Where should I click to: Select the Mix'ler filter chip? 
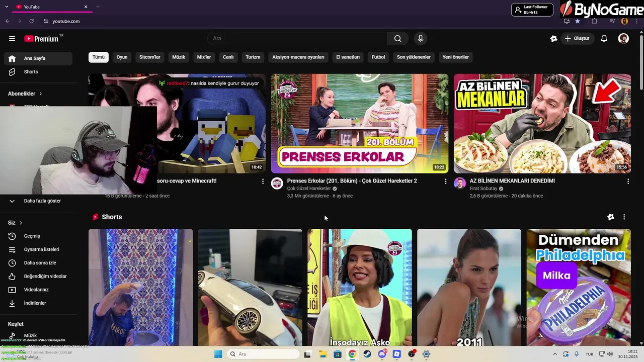[x=204, y=57]
